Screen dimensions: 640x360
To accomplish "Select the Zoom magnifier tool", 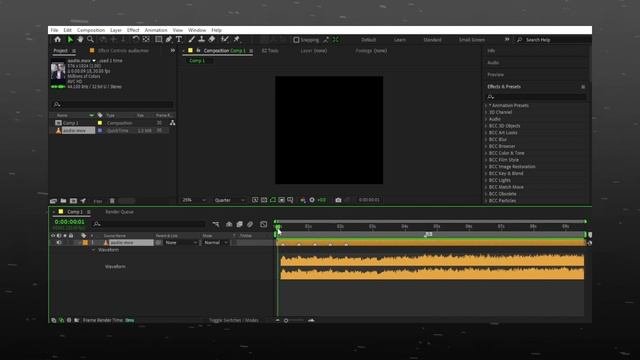I will tap(90, 40).
